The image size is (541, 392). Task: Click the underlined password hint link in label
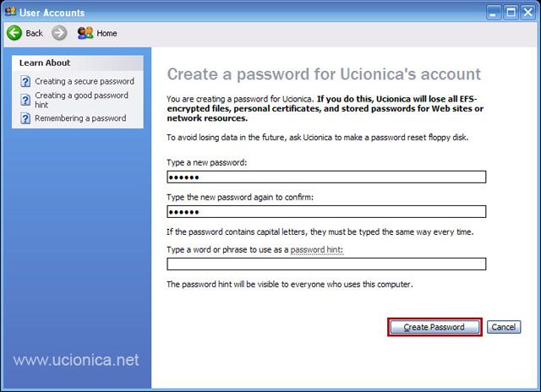(x=316, y=250)
